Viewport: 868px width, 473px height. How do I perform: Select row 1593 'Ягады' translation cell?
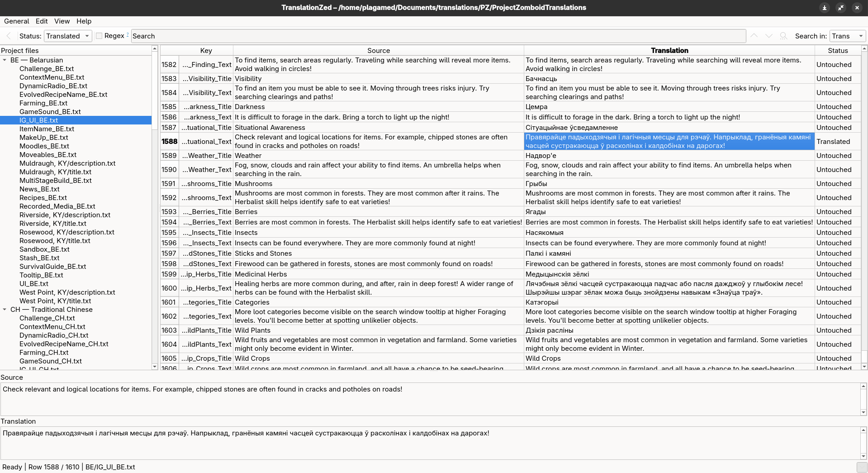pyautogui.click(x=669, y=212)
